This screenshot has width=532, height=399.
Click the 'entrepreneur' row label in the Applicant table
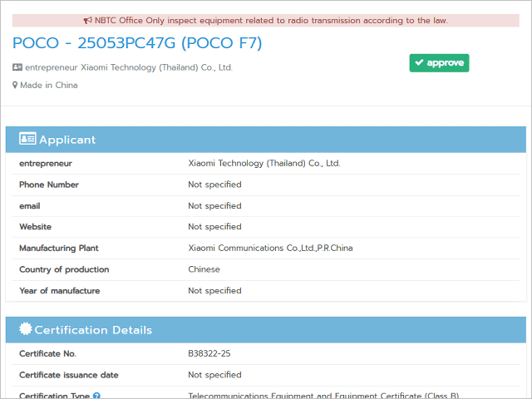(46, 164)
